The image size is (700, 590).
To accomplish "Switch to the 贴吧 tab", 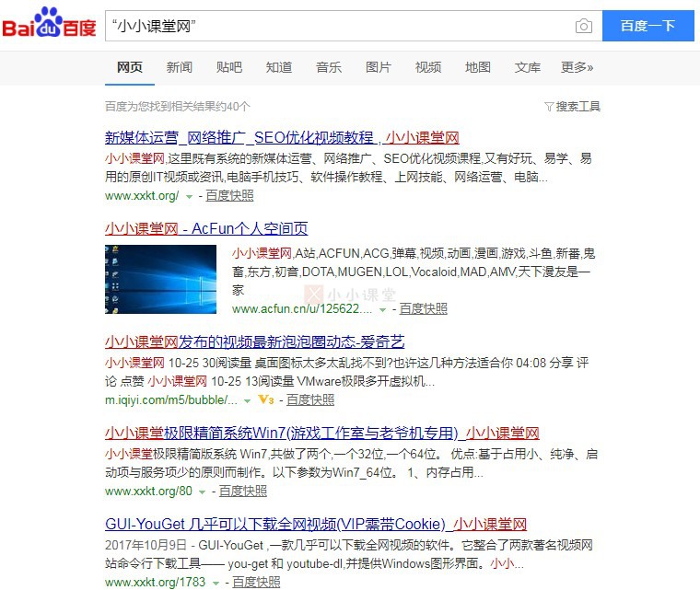I will [229, 67].
